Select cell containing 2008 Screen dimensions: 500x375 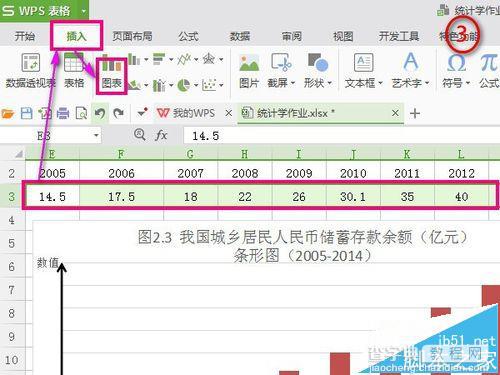245,173
